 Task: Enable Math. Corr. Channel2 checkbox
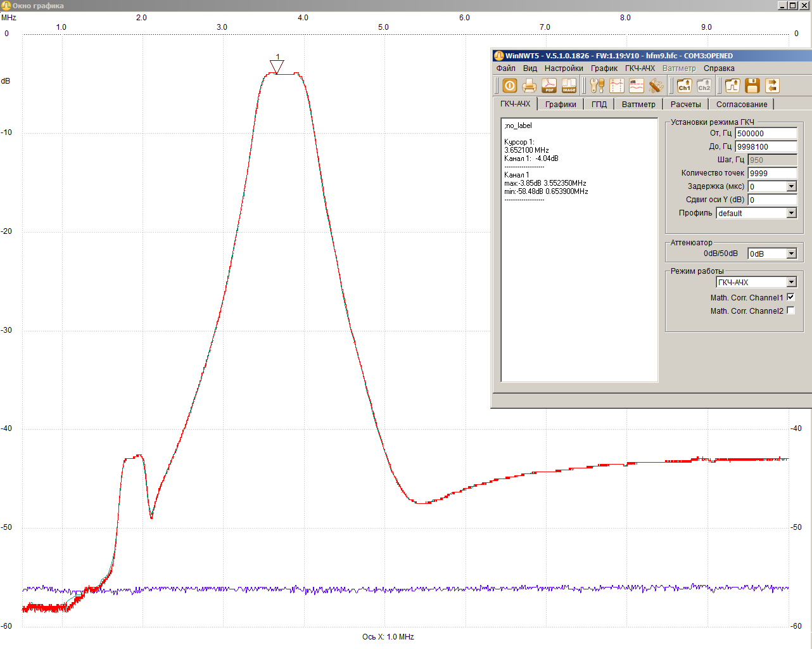[x=790, y=311]
